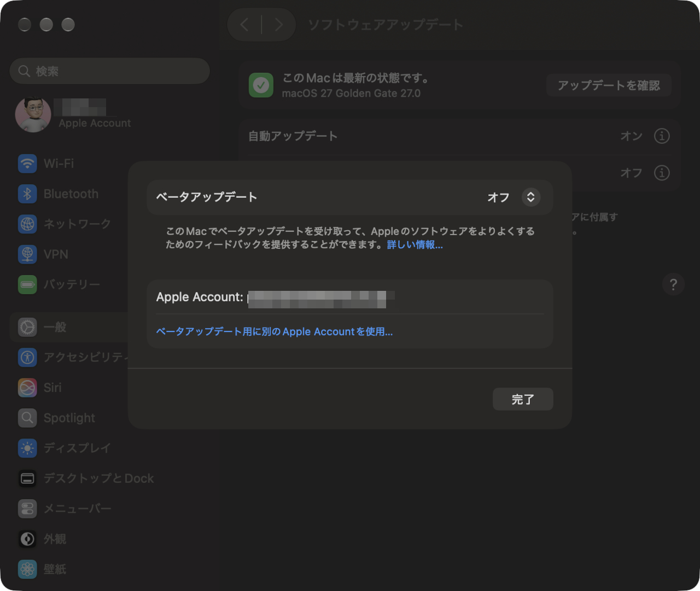Click the このMacは最新の状態です。 text
The width and height of the screenshot is (700, 591).
pyautogui.click(x=355, y=78)
